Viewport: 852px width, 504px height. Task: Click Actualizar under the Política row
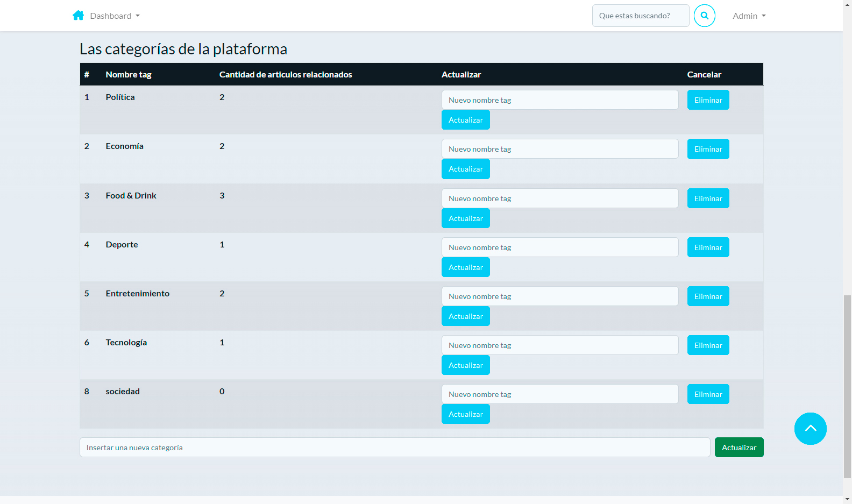tap(465, 120)
